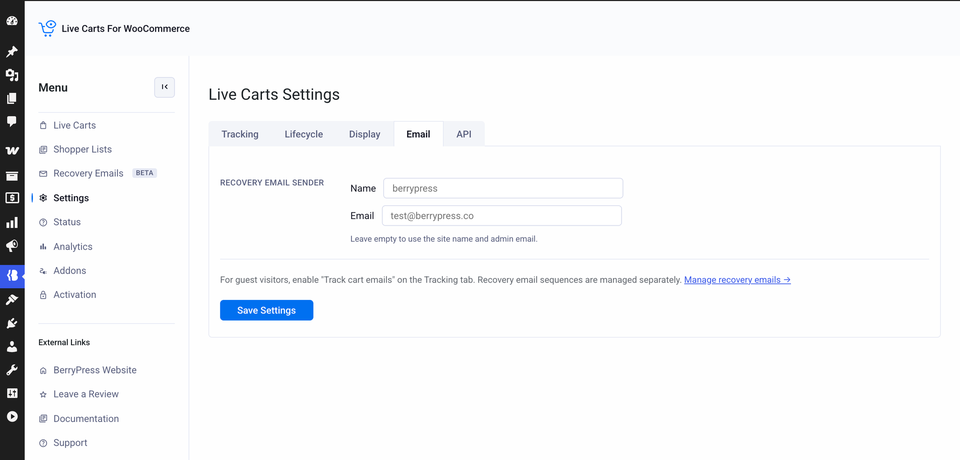Open BerryPress Website external link
This screenshot has width=960, height=460.
click(95, 370)
